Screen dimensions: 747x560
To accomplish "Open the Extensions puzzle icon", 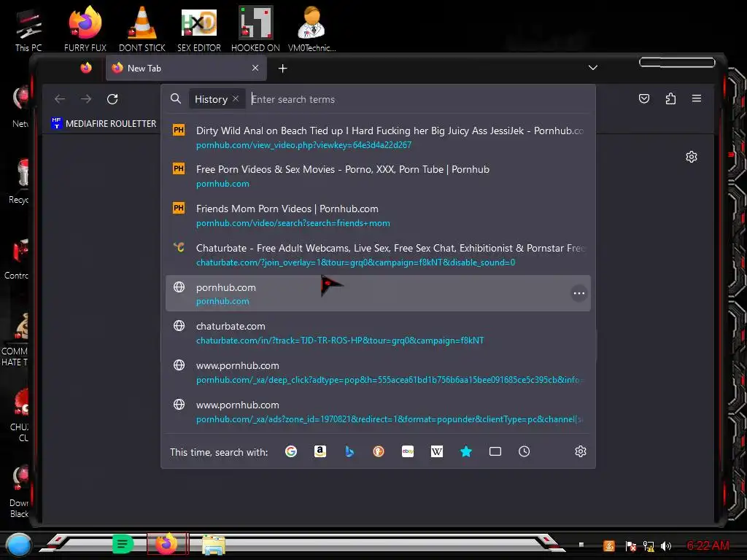I will [x=670, y=98].
